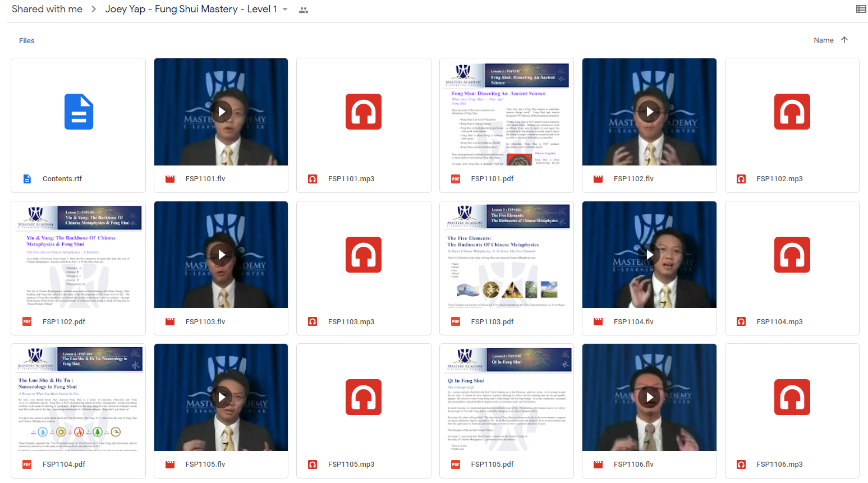Open the Name sort option
The width and height of the screenshot is (868, 483).
(x=823, y=40)
